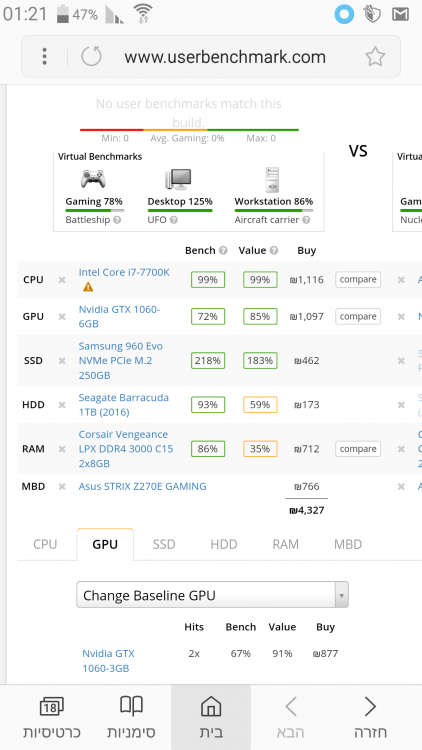The image size is (422, 750).
Task: Open the browser three-dot menu
Action: 44,56
